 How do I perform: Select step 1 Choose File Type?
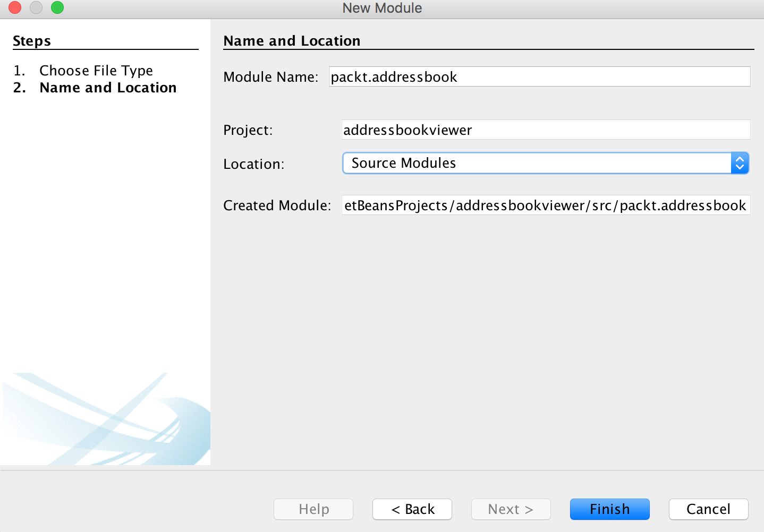pyautogui.click(x=96, y=71)
